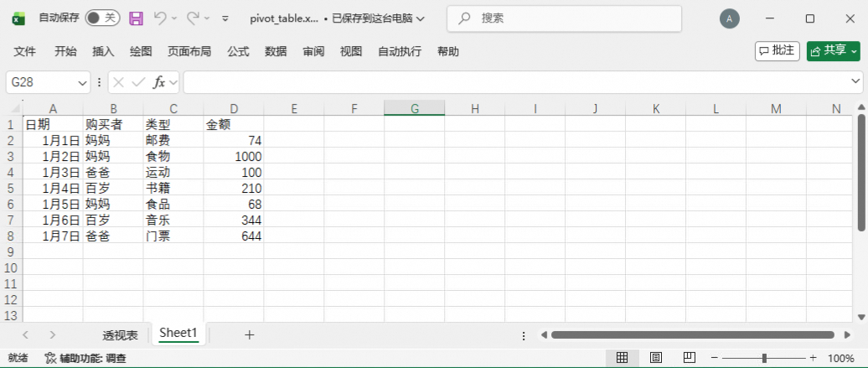The image size is (868, 368).
Task: Switch to the 自动执行 ribbon tab
Action: click(x=400, y=51)
